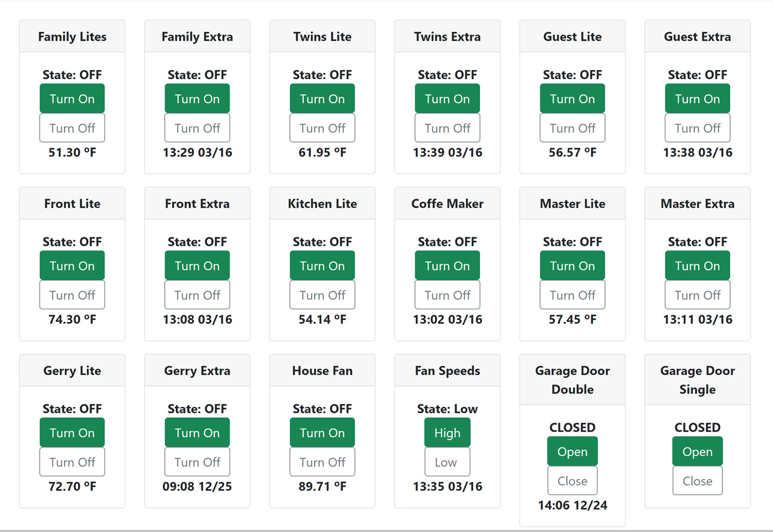This screenshot has height=532, width=773.
Task: Turn on Master Extra
Action: pos(697,266)
